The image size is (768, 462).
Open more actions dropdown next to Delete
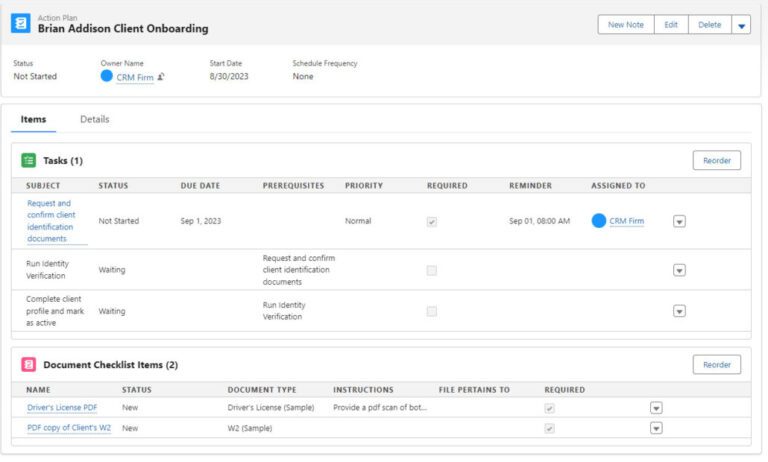741,25
